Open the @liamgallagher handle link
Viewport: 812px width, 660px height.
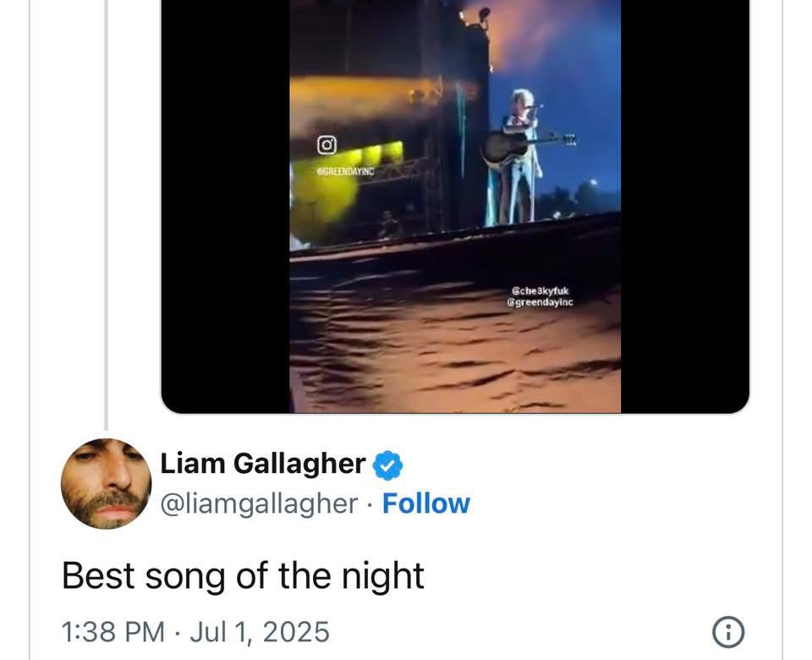259,504
